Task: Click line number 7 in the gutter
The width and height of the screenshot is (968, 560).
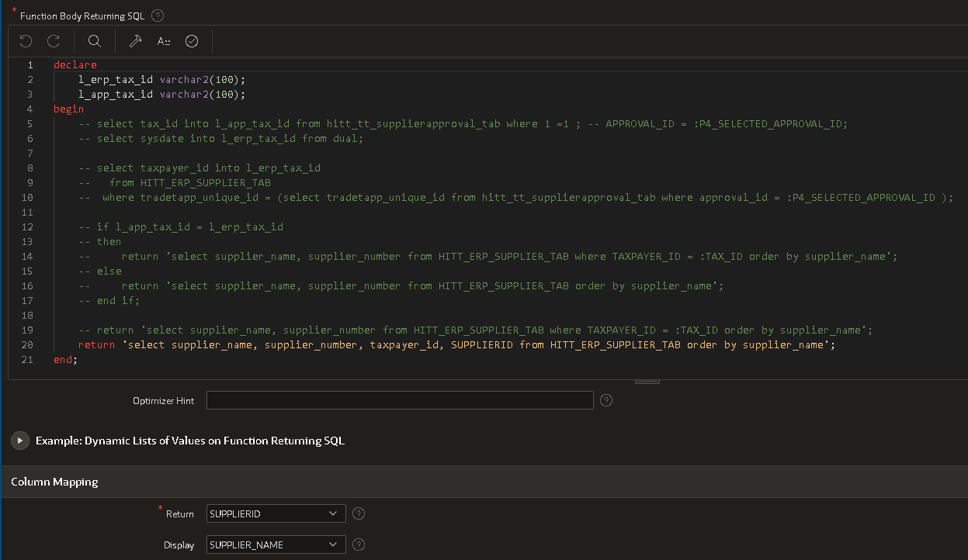Action: [30, 153]
